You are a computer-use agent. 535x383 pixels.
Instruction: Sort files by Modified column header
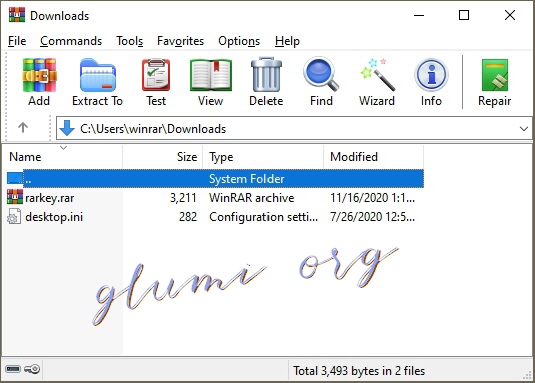tap(374, 157)
